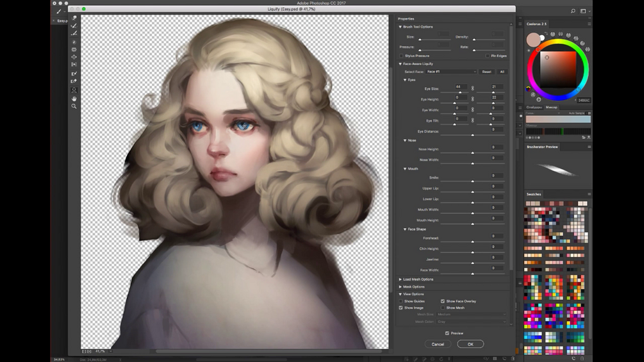This screenshot has width=644, height=362.
Task: Click the Essy.psd document tab
Action: [x=62, y=21]
